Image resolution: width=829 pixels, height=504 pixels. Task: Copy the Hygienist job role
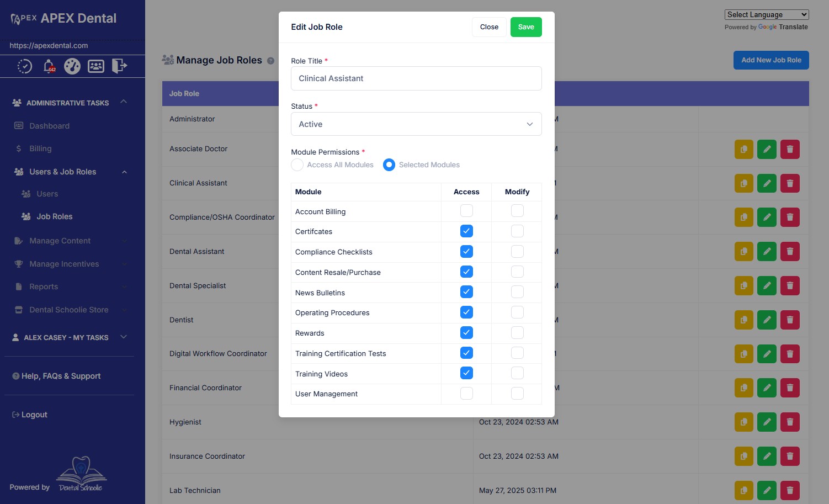coord(744,422)
